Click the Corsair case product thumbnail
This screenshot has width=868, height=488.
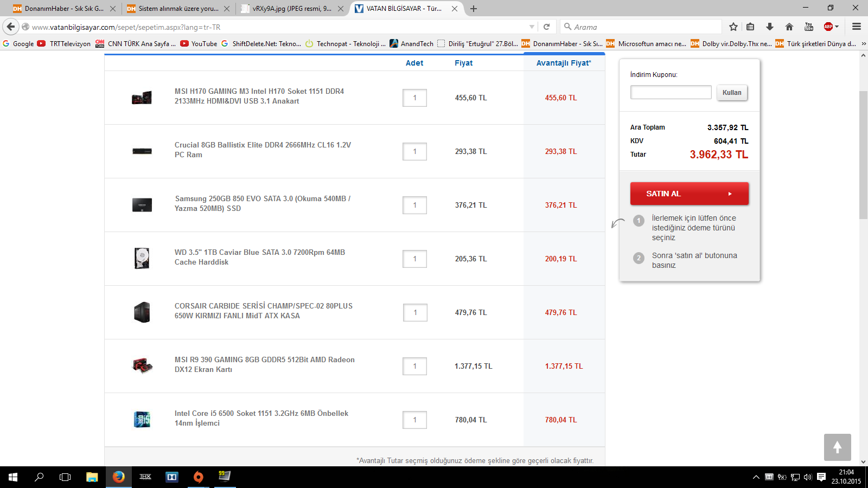tap(142, 312)
